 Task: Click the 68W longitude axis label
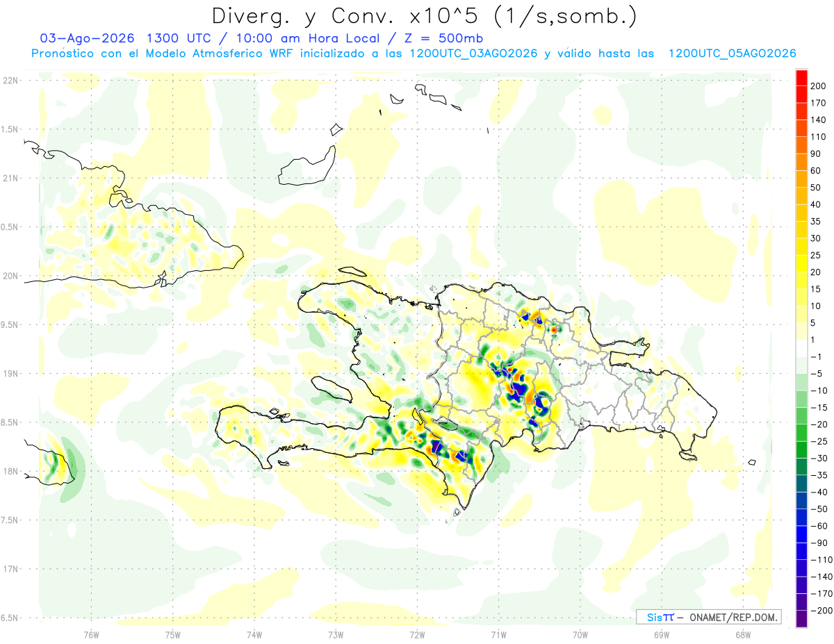tap(743, 634)
